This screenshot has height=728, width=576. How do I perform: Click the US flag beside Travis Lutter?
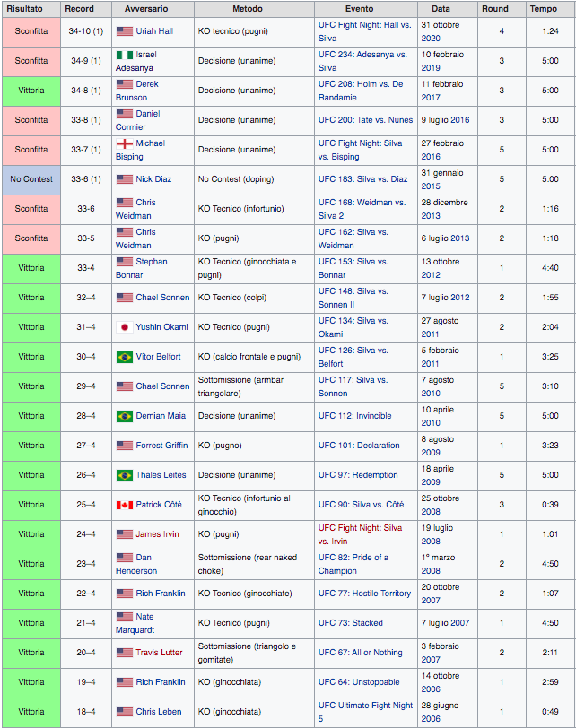(125, 653)
